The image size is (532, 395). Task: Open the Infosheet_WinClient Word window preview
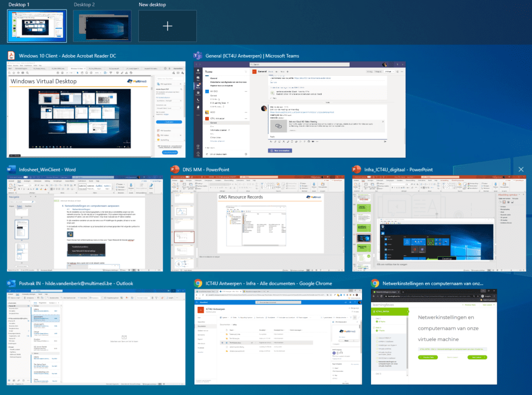85,223
